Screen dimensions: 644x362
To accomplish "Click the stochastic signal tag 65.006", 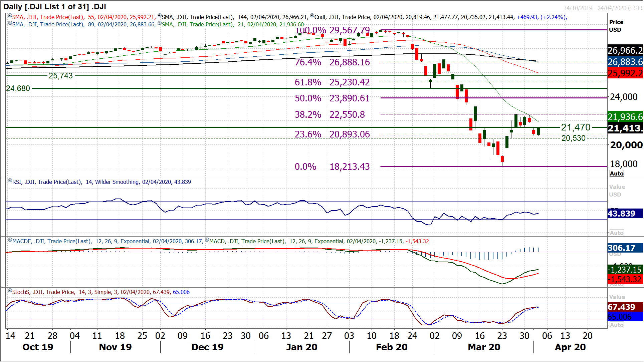I will pyautogui.click(x=625, y=317).
